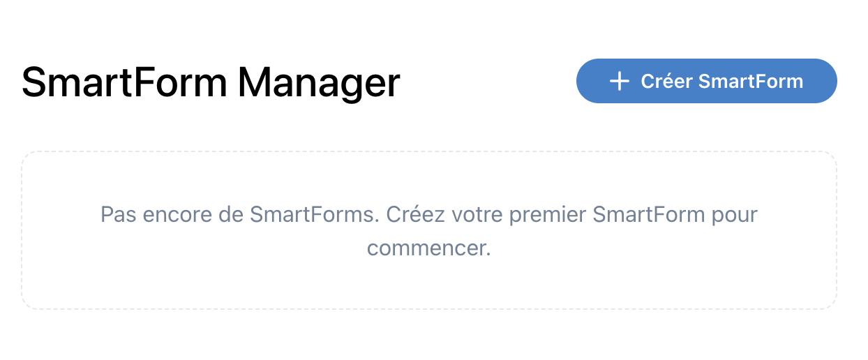868x360 pixels.
Task: Click the word 'SmartForm' in the page title
Action: 124,82
